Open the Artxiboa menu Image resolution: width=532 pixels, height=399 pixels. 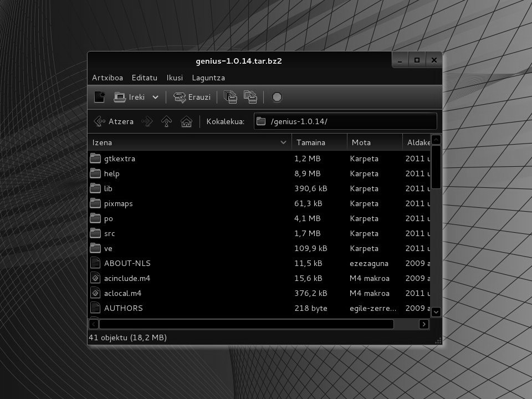tap(108, 78)
